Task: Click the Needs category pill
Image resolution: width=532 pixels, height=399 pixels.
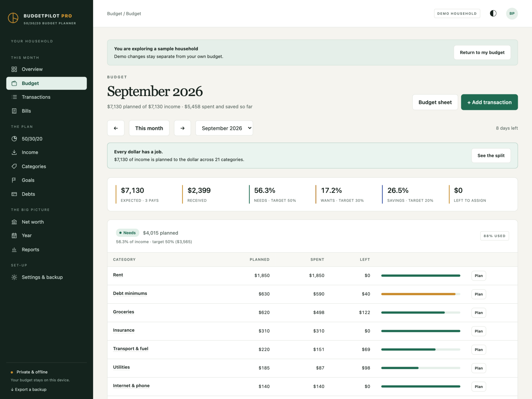Action: (127, 233)
